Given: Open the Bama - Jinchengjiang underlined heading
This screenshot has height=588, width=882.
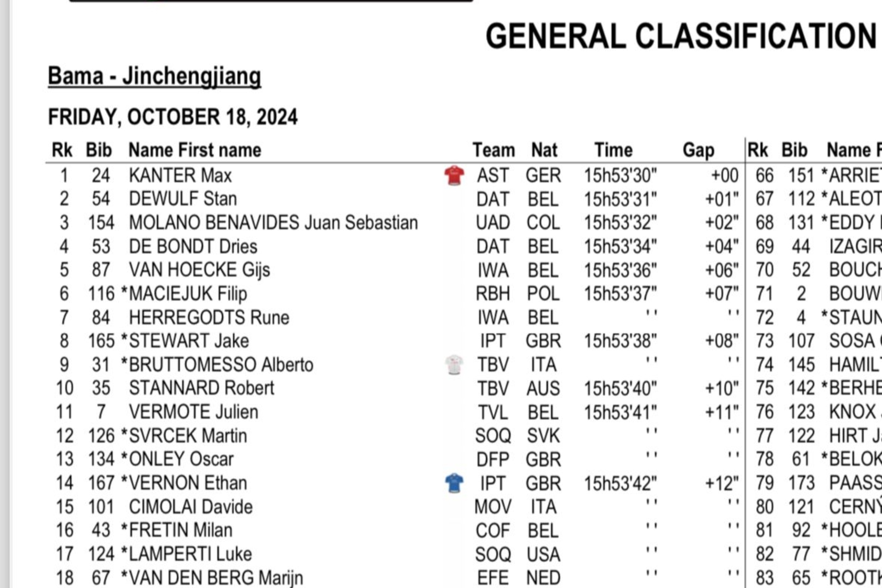Looking at the screenshot, I should (154, 76).
